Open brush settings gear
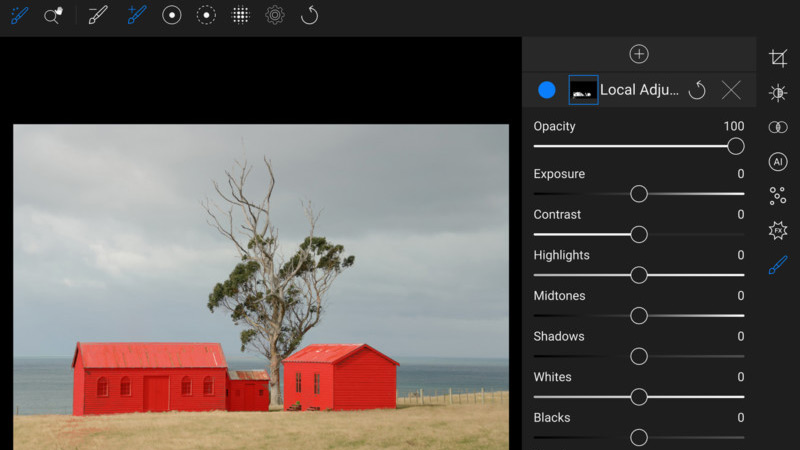Image resolution: width=800 pixels, height=450 pixels. click(x=275, y=15)
